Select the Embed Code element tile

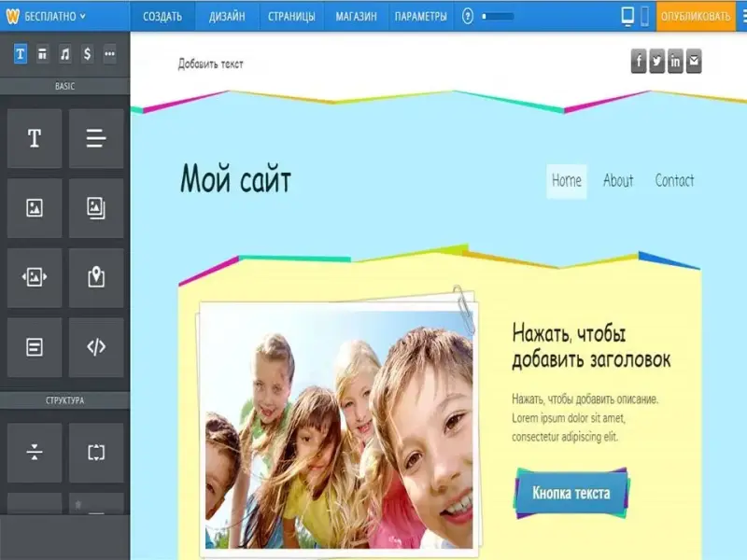click(96, 347)
